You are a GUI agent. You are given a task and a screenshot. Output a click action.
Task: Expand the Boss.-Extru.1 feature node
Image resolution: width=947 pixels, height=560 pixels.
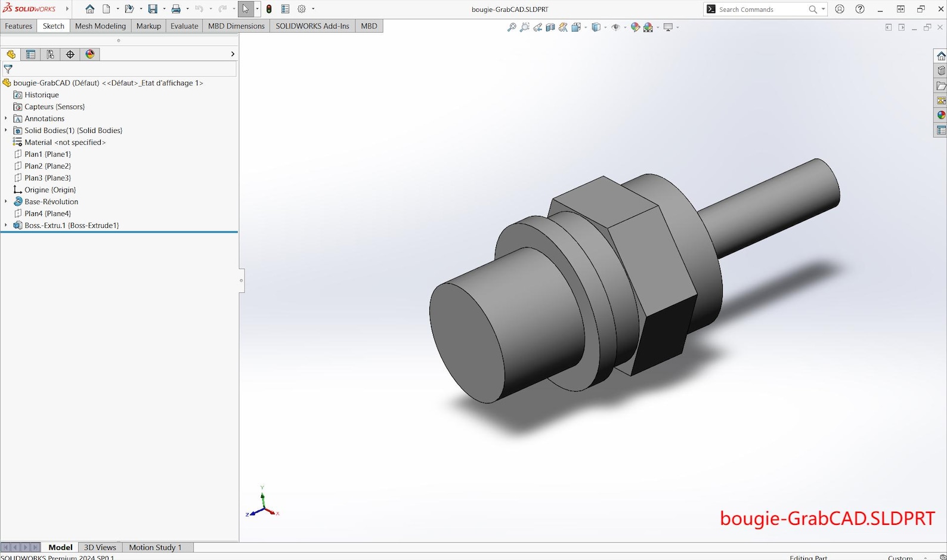point(6,225)
